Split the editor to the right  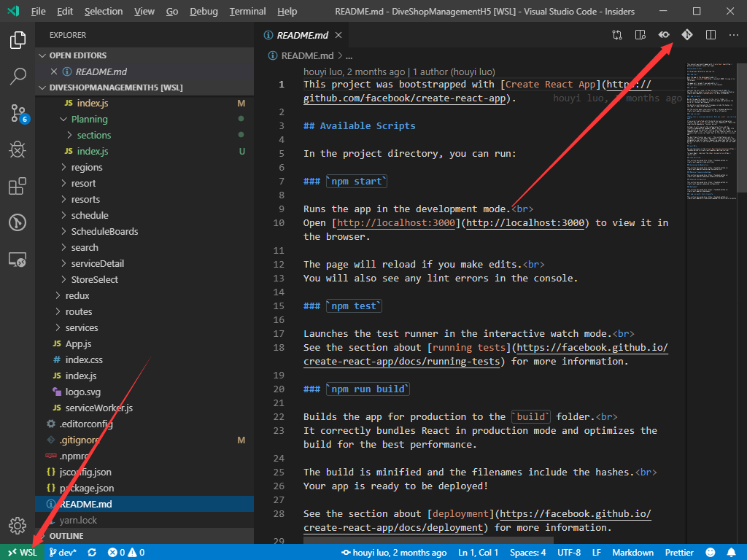pyautogui.click(x=711, y=35)
